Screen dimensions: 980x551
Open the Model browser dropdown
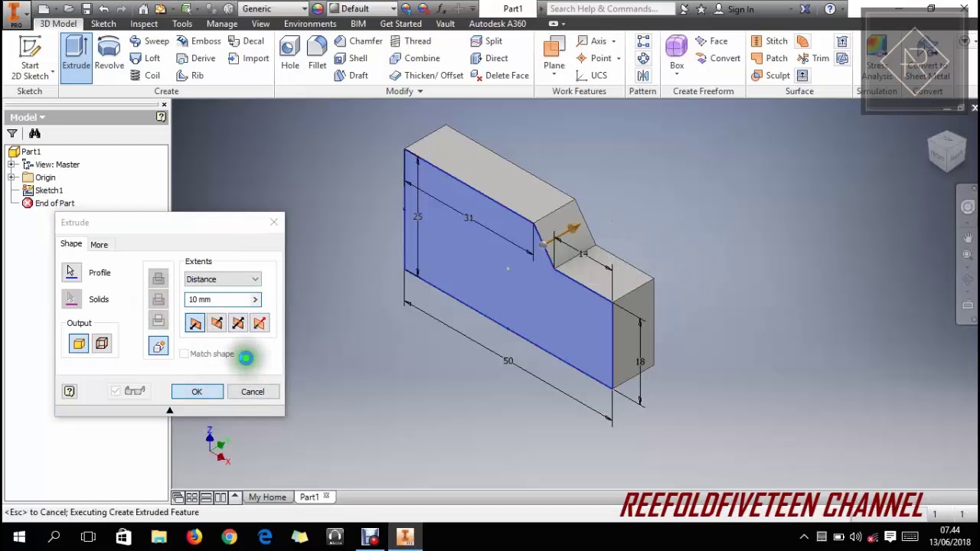coord(27,117)
